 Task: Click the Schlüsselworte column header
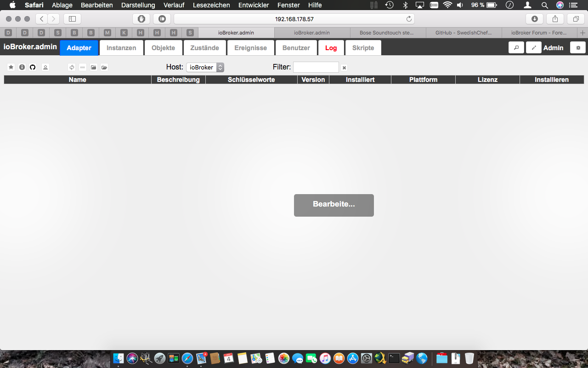[251, 80]
